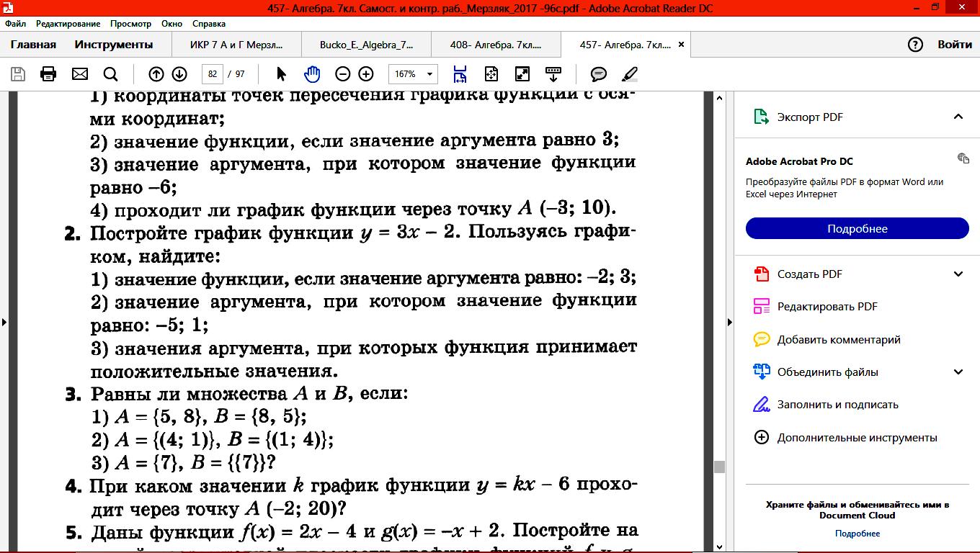Click the document scrollbar up arrow

[718, 97]
